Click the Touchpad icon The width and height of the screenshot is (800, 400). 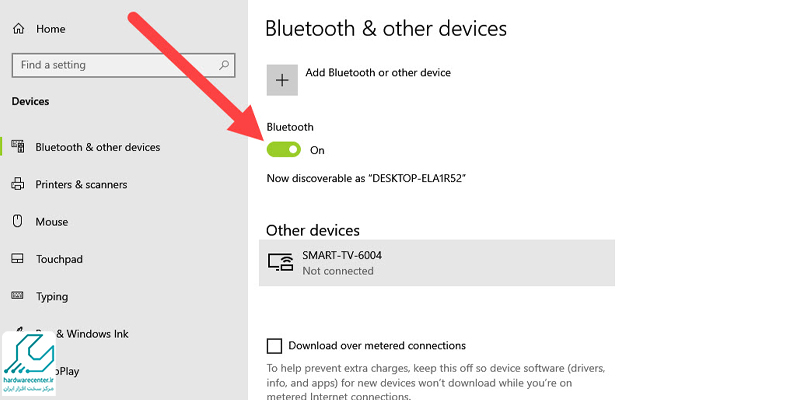click(18, 259)
